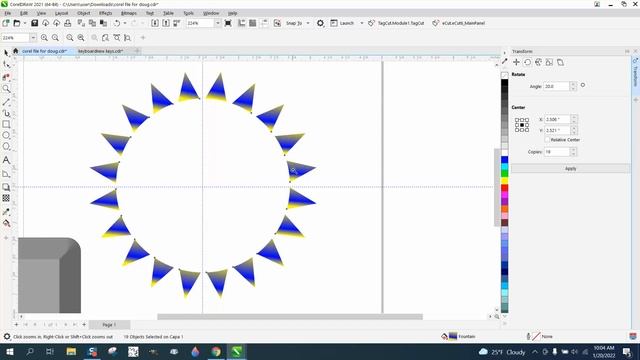
Task: Click the New document icon
Action: point(6,23)
